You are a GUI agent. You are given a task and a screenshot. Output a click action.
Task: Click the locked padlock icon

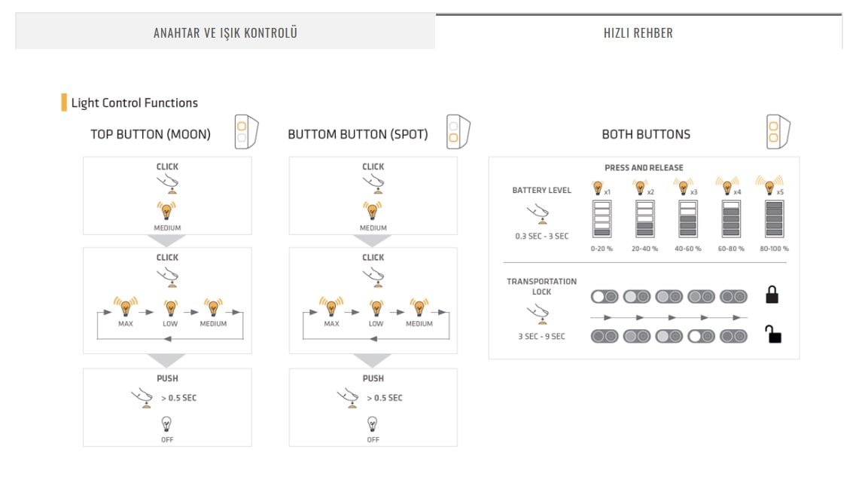(x=772, y=295)
